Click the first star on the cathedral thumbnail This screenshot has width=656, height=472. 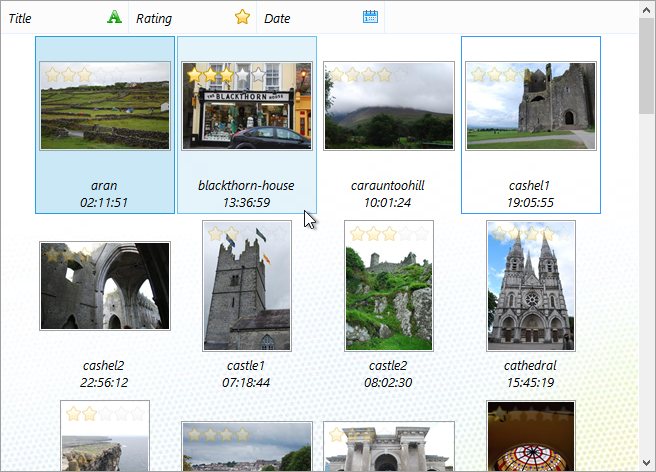coord(499,234)
